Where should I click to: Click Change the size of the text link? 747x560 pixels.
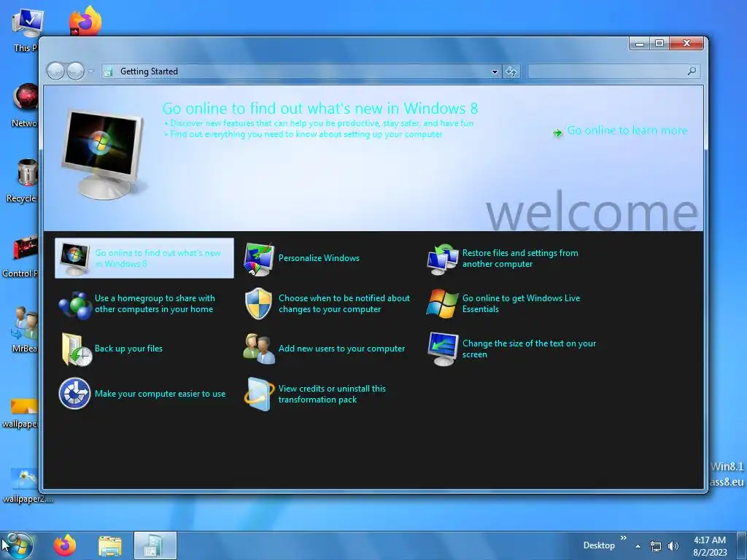529,349
